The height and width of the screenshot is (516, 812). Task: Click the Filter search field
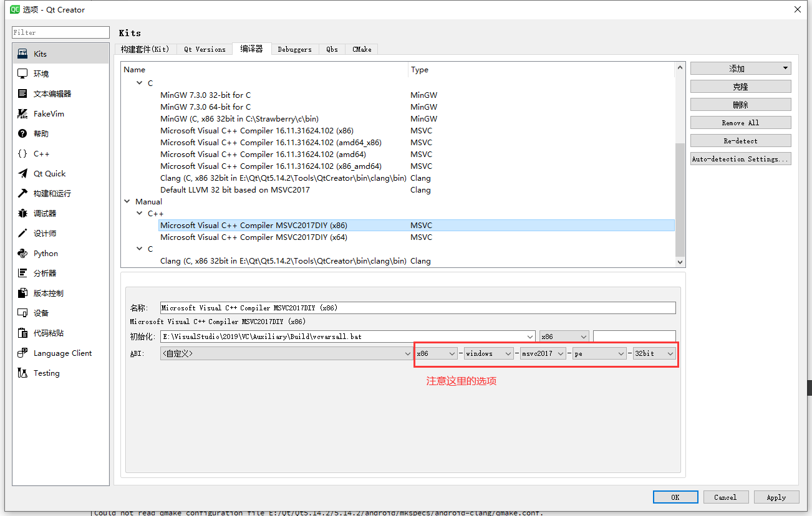point(61,32)
